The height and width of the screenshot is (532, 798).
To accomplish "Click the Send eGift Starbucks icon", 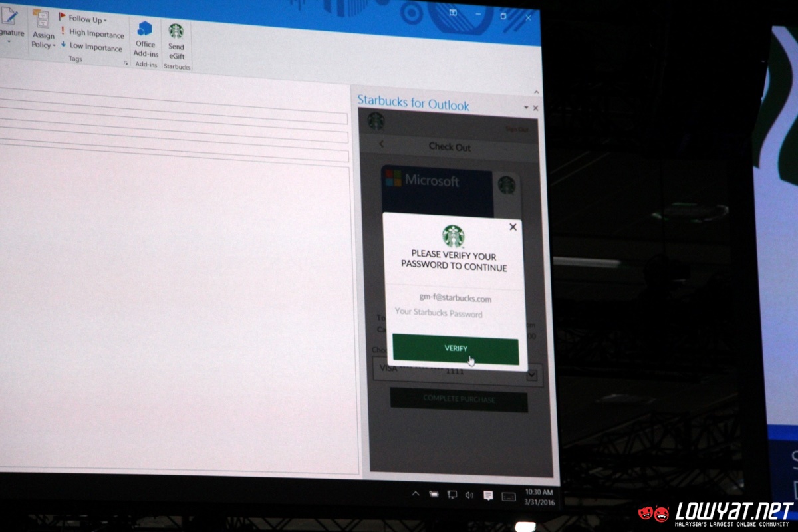I will tap(176, 40).
